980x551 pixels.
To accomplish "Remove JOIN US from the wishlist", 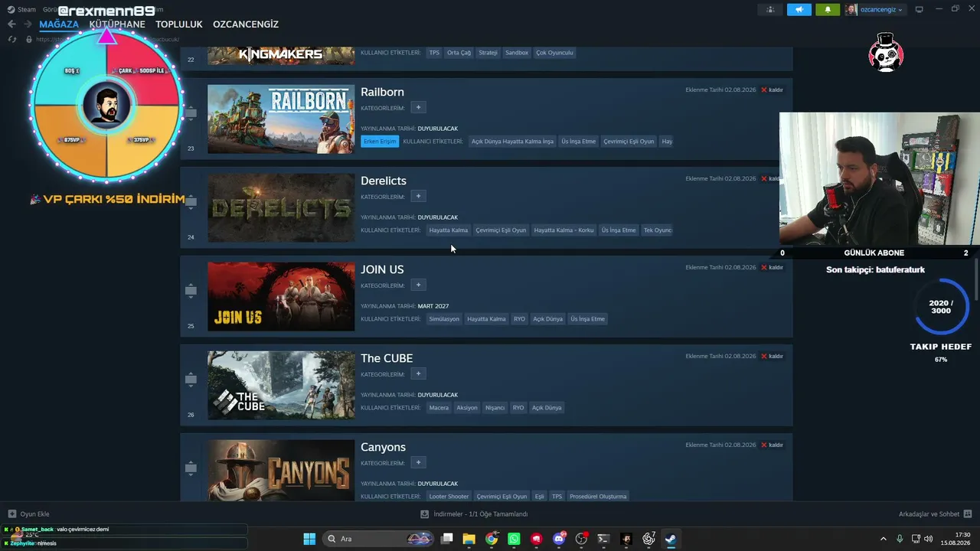I will [772, 268].
